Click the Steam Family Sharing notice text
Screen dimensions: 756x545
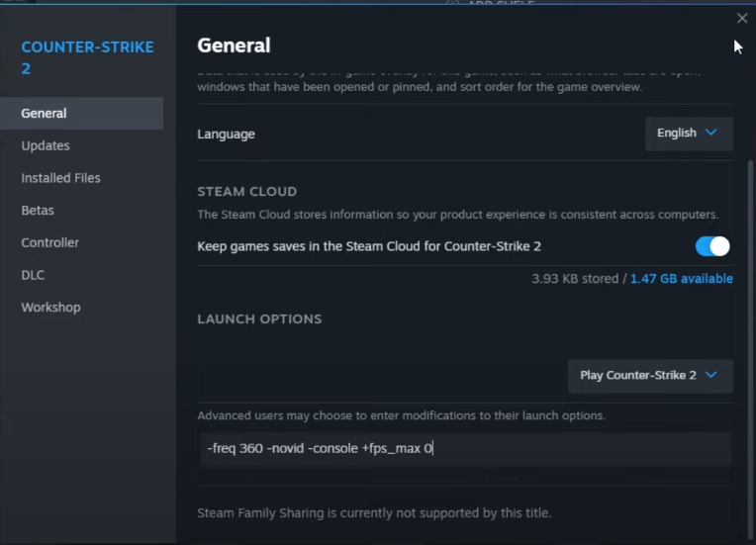(x=374, y=512)
